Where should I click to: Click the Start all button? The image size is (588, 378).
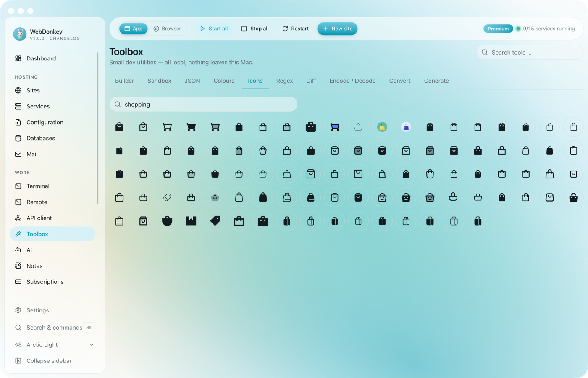(x=214, y=29)
